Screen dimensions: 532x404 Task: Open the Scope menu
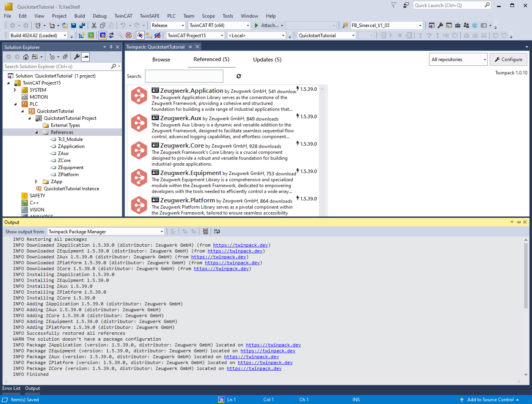(208, 16)
